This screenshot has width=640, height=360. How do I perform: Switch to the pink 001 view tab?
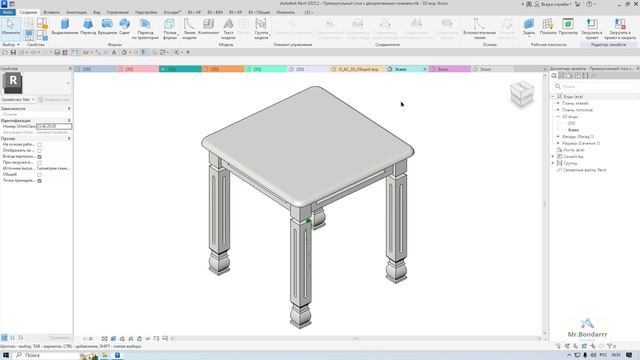pos(138,69)
